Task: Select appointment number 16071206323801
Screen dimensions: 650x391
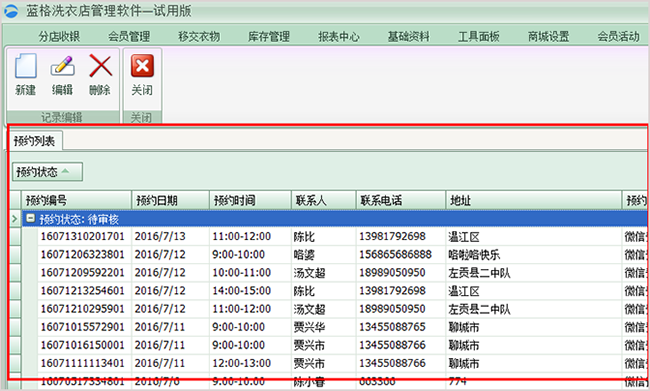Action: click(x=82, y=255)
